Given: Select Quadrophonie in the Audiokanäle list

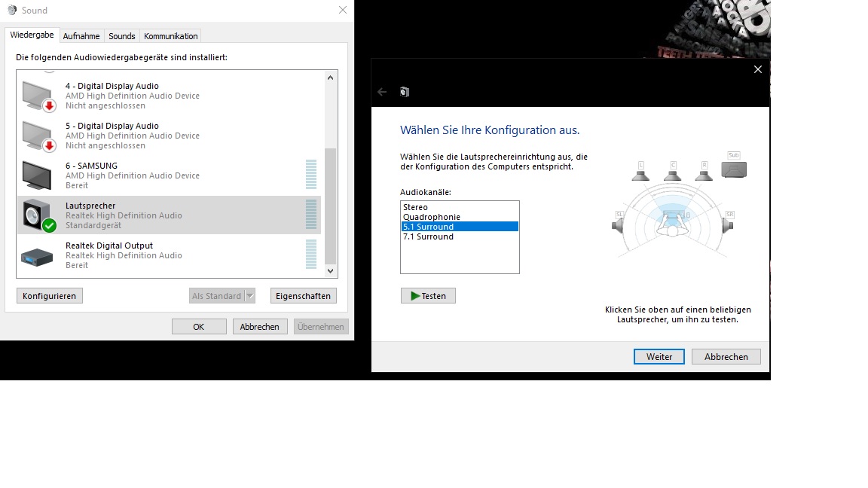Looking at the screenshot, I should (460, 217).
